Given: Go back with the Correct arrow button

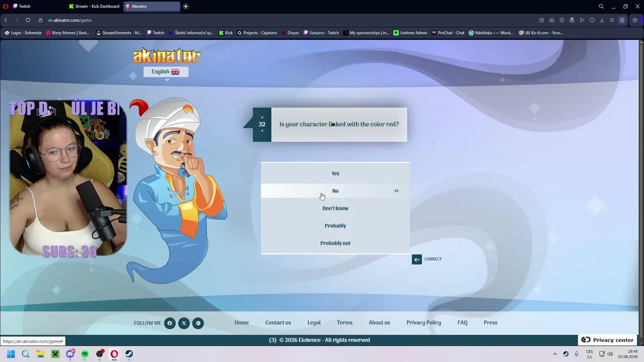Looking at the screenshot, I should [x=417, y=259].
